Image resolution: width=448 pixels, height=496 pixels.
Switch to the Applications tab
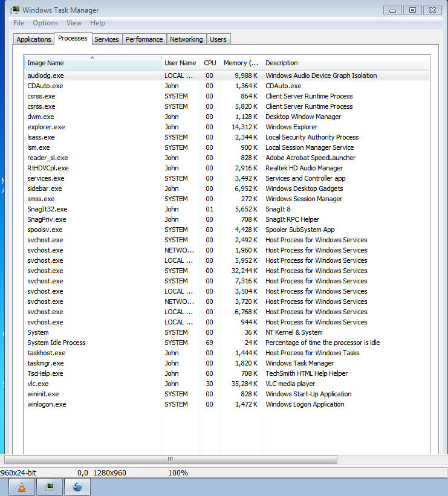click(34, 39)
